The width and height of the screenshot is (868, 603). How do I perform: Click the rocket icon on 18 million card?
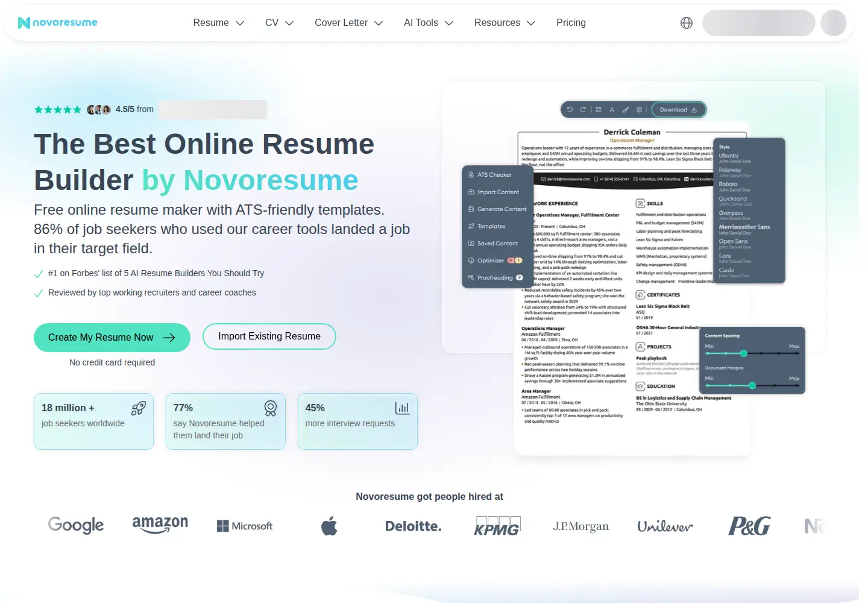point(139,408)
